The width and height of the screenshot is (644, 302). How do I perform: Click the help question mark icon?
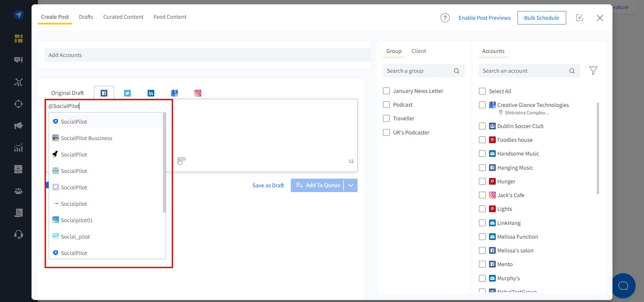(x=445, y=18)
